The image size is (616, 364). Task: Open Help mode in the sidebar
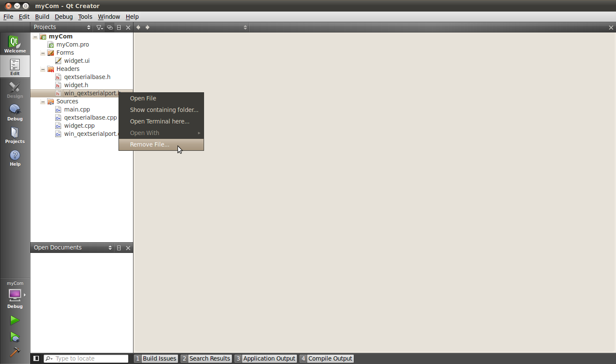tap(15, 157)
